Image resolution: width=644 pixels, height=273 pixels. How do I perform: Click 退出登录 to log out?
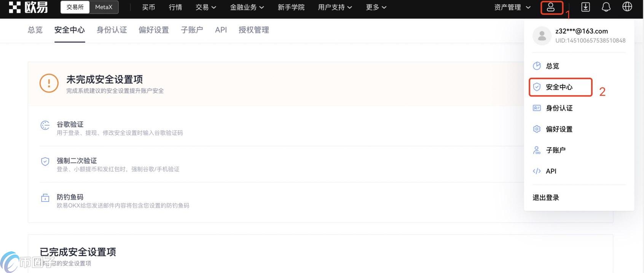point(546,198)
